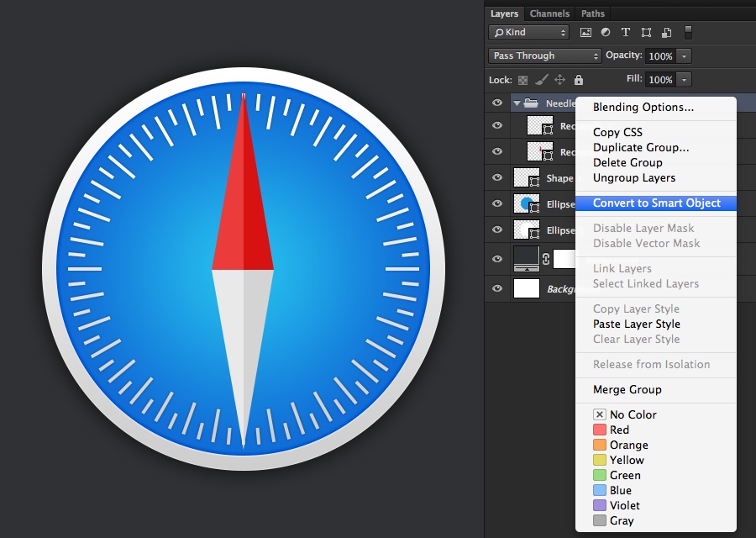Hide the lower white Ellipse layer
Viewport: 756px width, 538px height.
[497, 229]
